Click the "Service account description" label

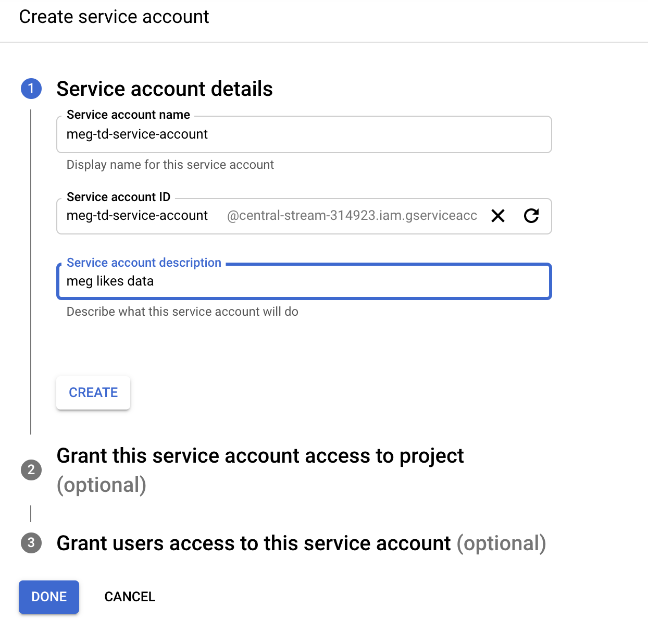[144, 263]
